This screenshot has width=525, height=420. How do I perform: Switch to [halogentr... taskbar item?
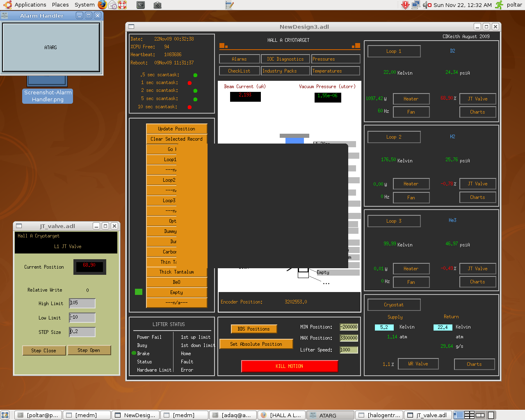tap(379, 415)
